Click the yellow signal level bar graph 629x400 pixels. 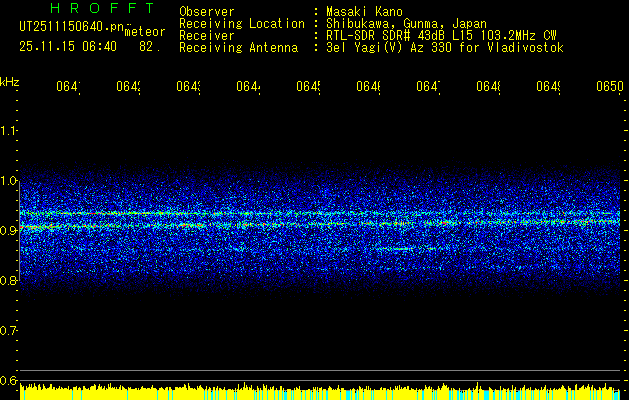pyautogui.click(x=320, y=392)
